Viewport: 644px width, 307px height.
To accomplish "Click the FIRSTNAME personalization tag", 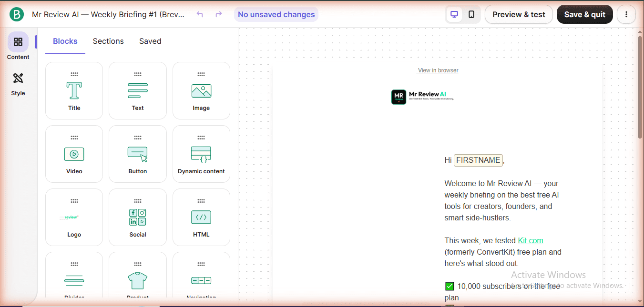I will click(478, 160).
